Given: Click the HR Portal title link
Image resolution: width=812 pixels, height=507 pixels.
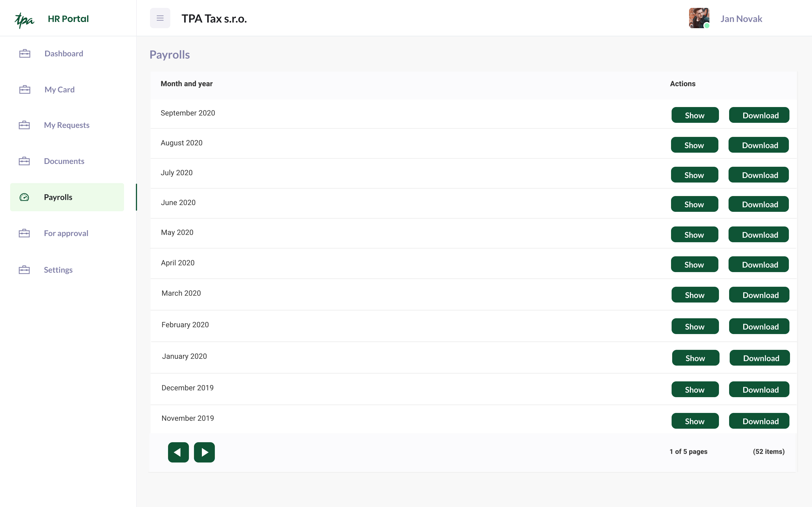Looking at the screenshot, I should pos(69,19).
